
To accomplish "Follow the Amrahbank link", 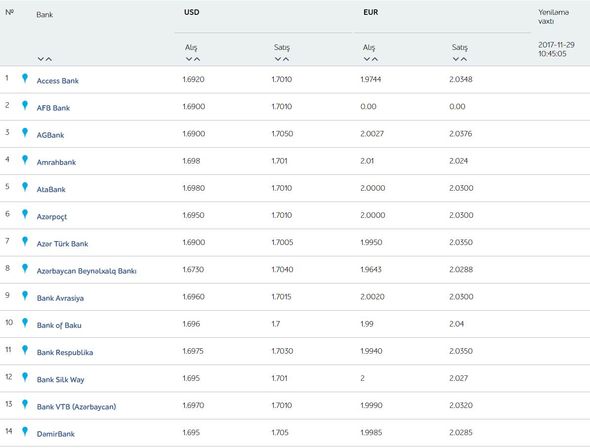I will click(x=56, y=162).
